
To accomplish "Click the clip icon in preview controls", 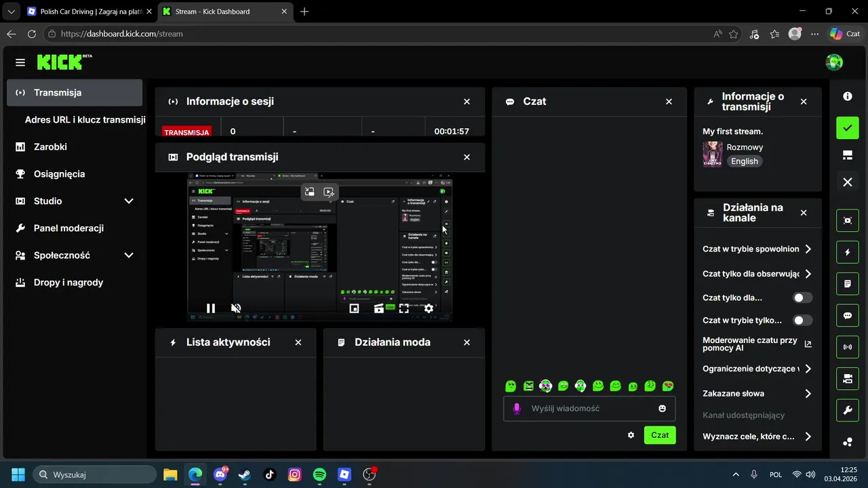I will [379, 308].
